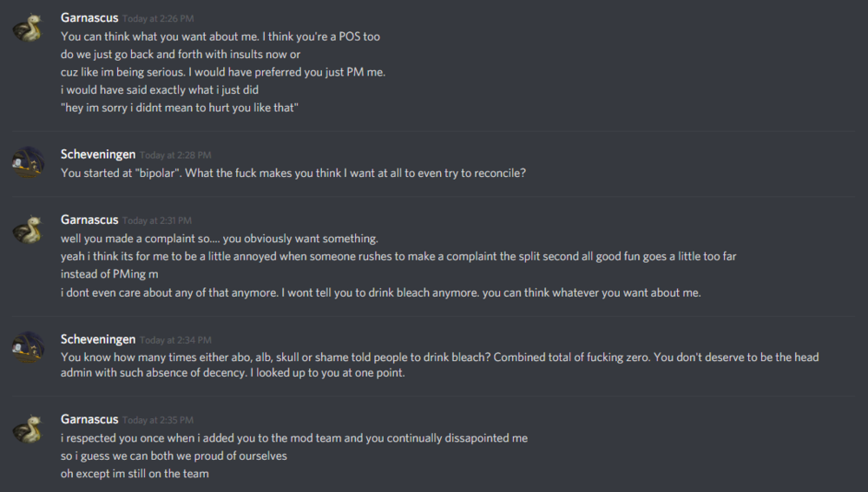This screenshot has width=868, height=492.
Task: Click the "hey im sorry i didnt mean" message line
Action: pos(180,108)
